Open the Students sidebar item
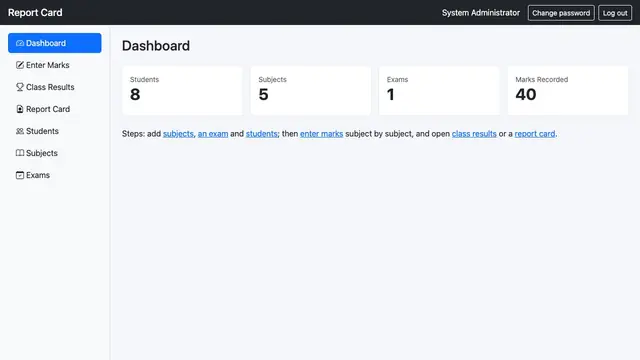Screen dimensions: 640x360 pyautogui.click(x=55, y=131)
